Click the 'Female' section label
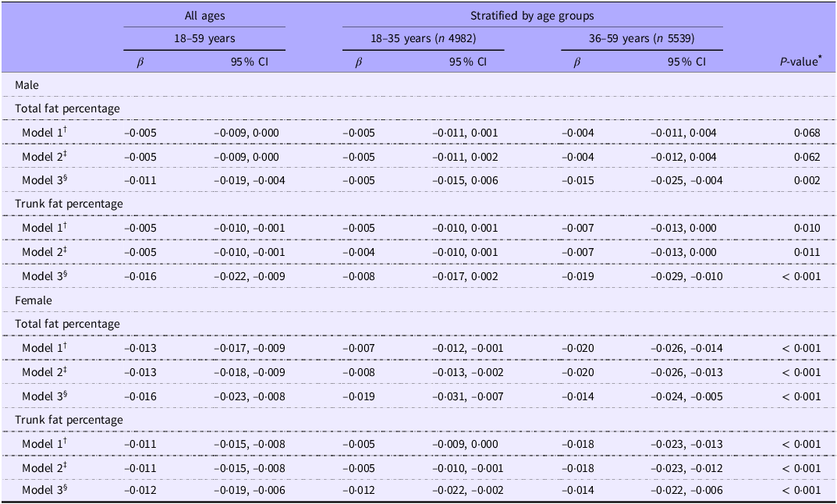837x504 pixels. [x=33, y=300]
